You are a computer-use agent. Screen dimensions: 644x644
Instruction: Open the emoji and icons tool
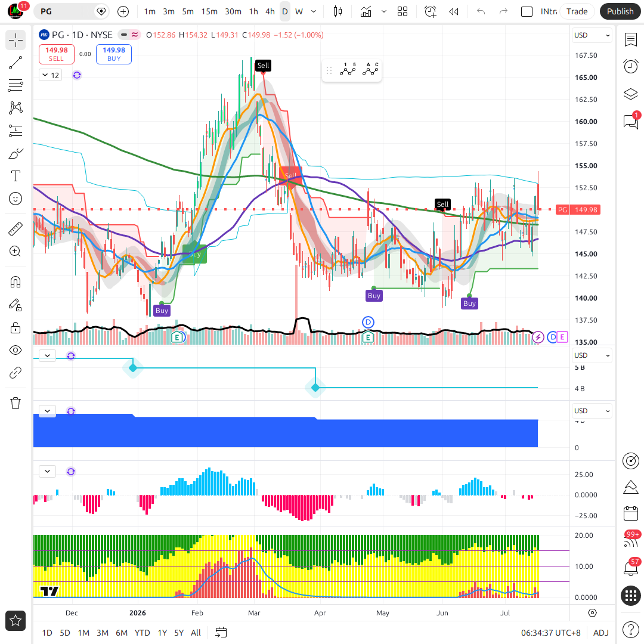click(16, 199)
